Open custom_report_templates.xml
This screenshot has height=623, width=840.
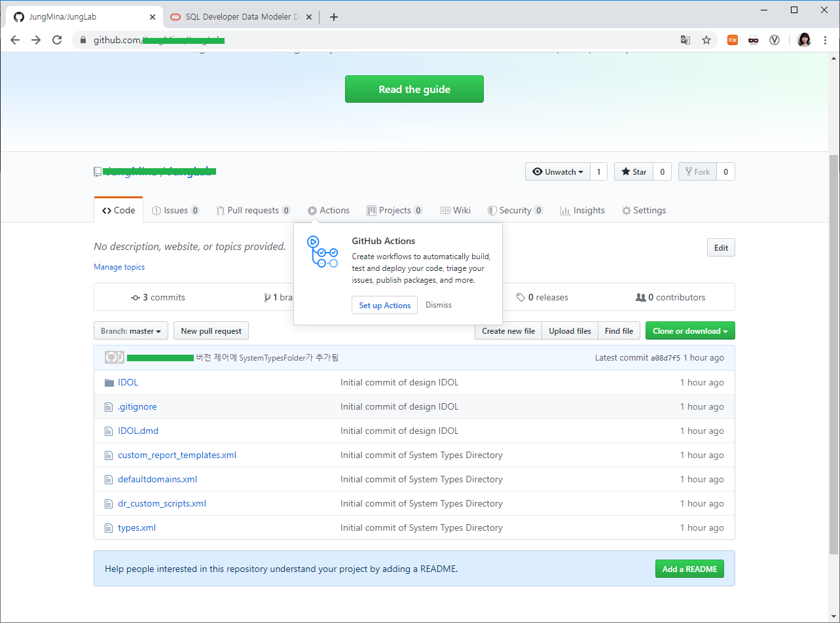177,455
